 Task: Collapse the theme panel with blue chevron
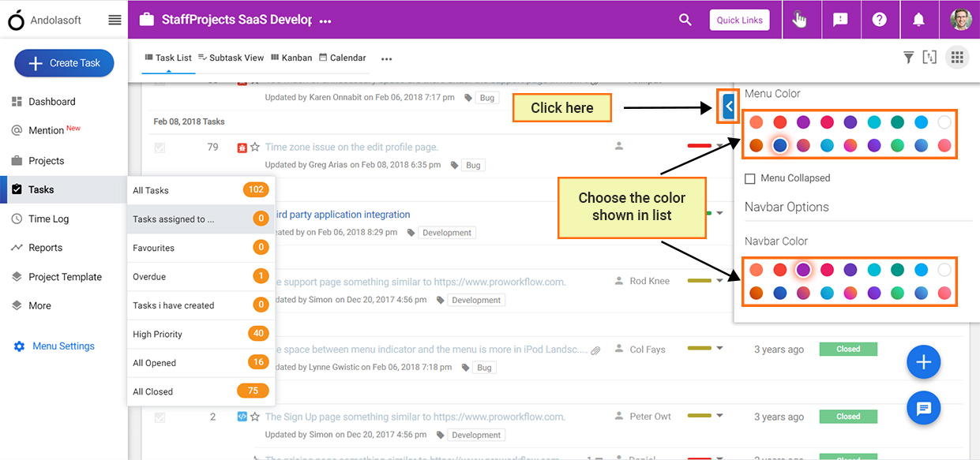(x=729, y=105)
